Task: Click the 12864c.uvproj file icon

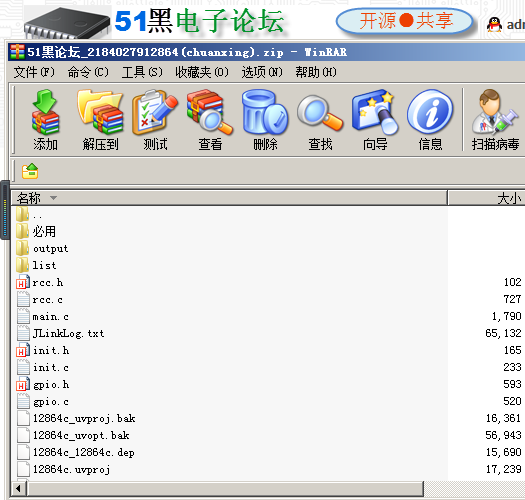Action: (23, 469)
